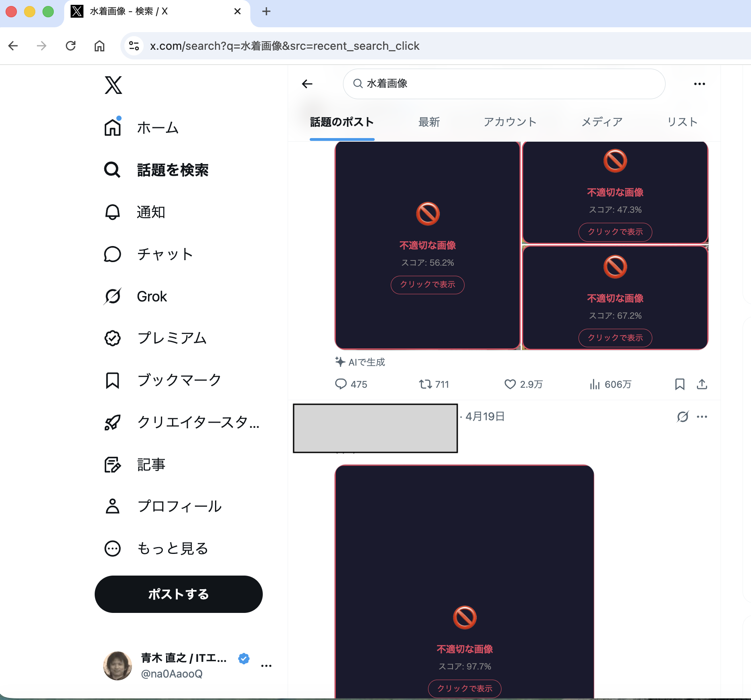Close the 水着画像 - 検索 / X tab
The height and width of the screenshot is (700, 751).
tap(237, 11)
